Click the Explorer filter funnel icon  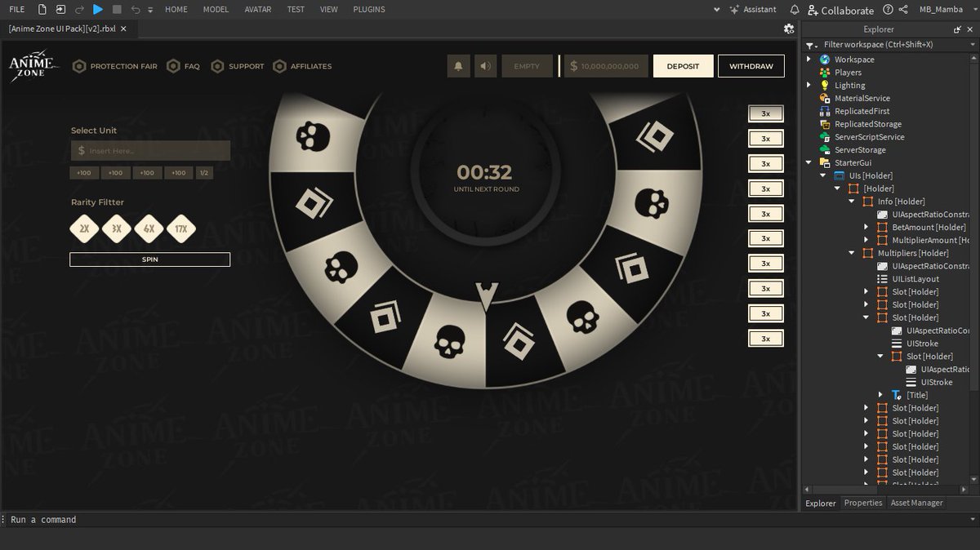(810, 45)
